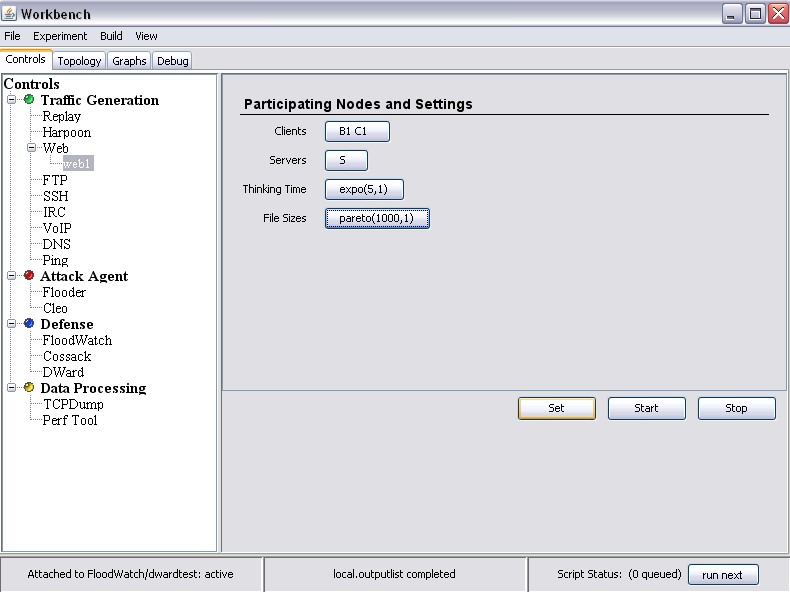Open the Experiment menu
Screen dimensions: 790x592
click(x=60, y=36)
